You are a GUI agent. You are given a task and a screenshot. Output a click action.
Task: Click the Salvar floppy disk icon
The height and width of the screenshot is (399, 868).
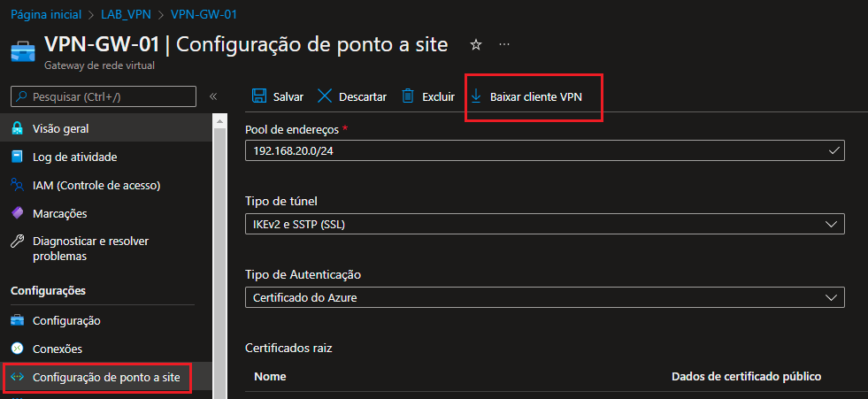[x=259, y=96]
